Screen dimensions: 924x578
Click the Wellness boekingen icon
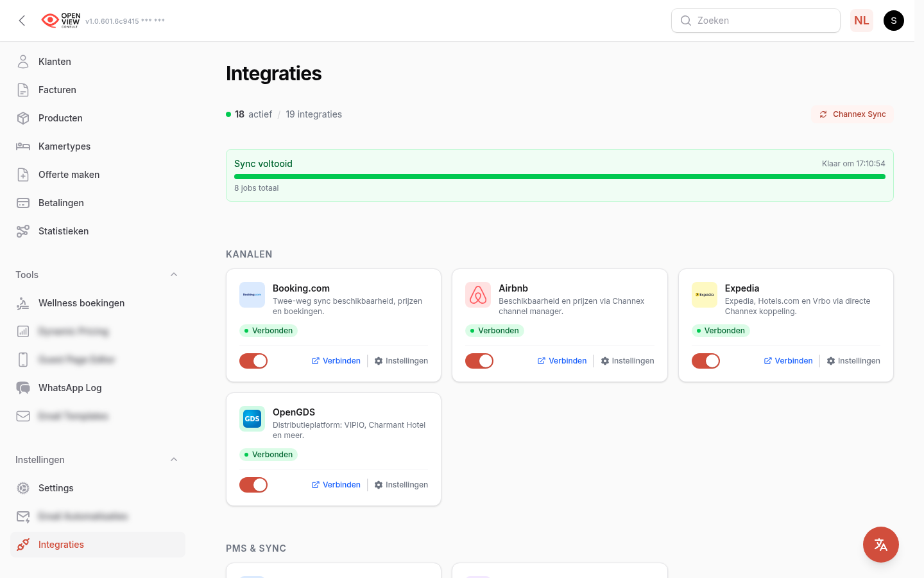pyautogui.click(x=23, y=303)
